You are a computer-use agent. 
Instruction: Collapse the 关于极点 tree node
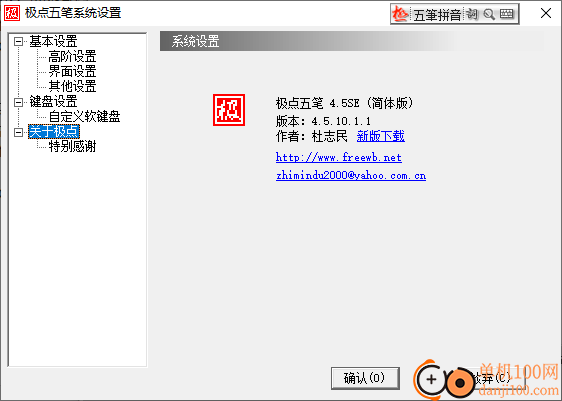[18, 132]
